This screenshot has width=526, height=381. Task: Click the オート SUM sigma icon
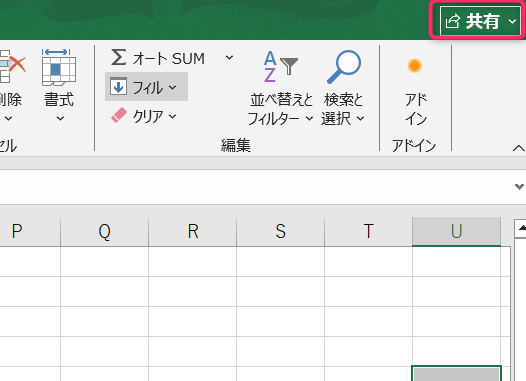tap(119, 58)
